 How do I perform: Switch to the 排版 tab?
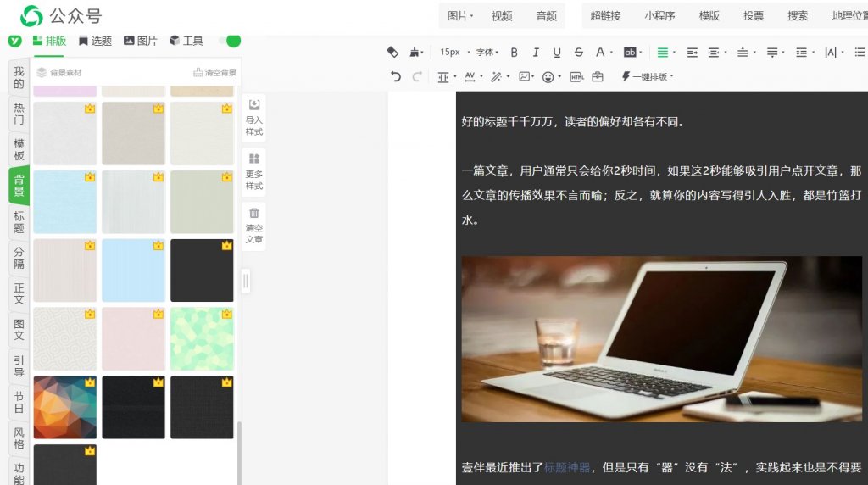click(49, 41)
